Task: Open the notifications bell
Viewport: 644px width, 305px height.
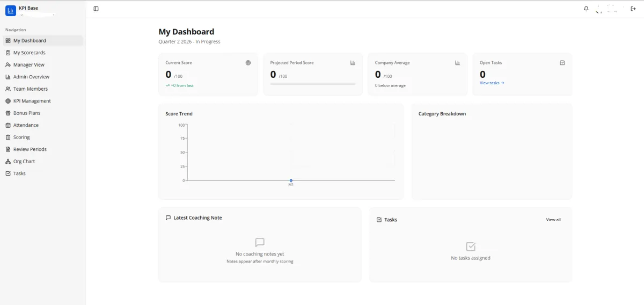Action: point(586,9)
